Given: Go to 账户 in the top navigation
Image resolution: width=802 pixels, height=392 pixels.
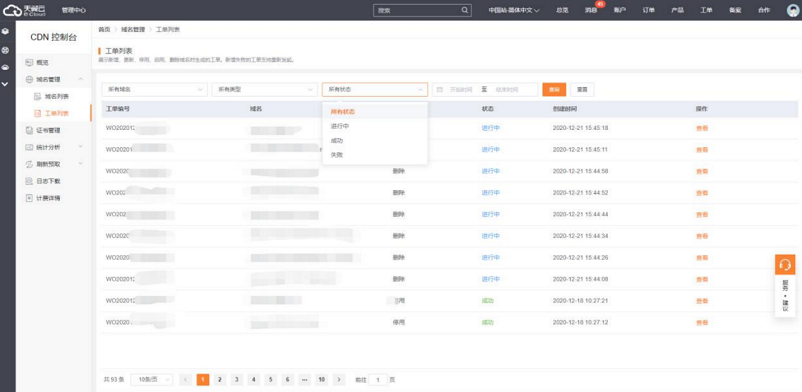Looking at the screenshot, I should click(x=620, y=10).
